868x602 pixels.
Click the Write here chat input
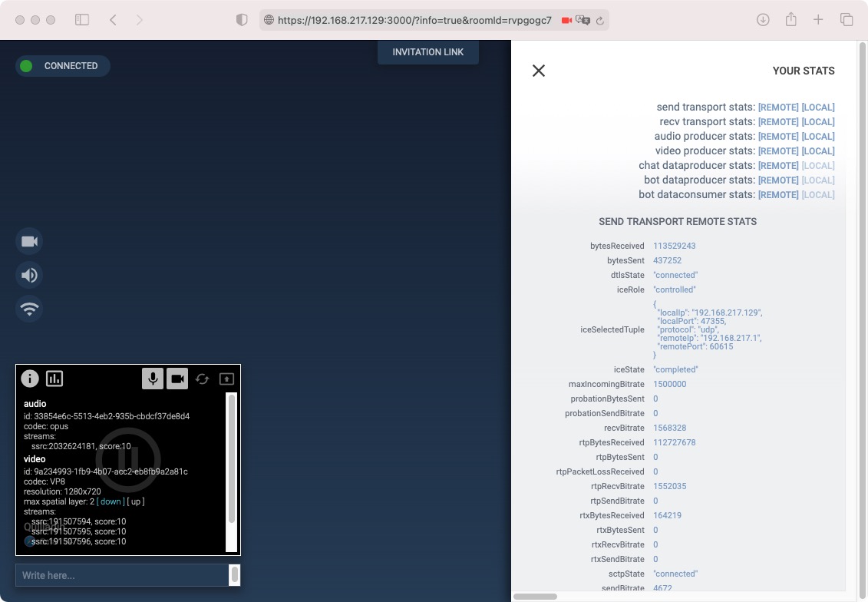(122, 575)
